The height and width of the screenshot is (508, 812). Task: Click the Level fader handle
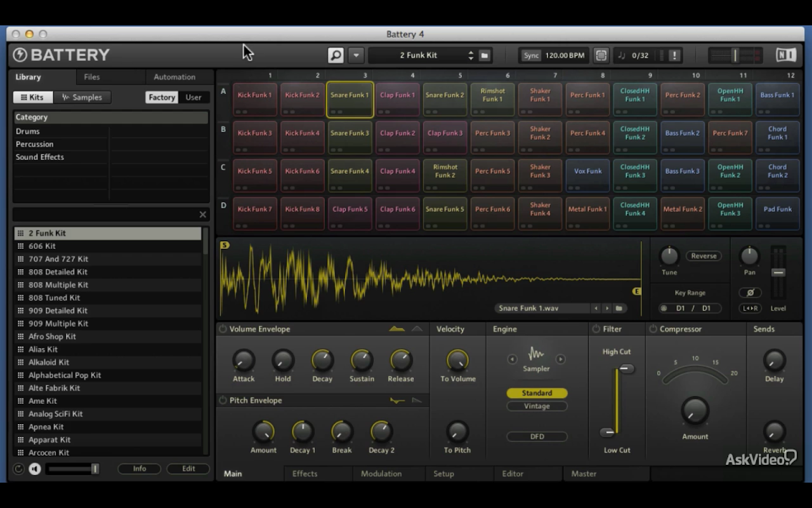coord(778,272)
